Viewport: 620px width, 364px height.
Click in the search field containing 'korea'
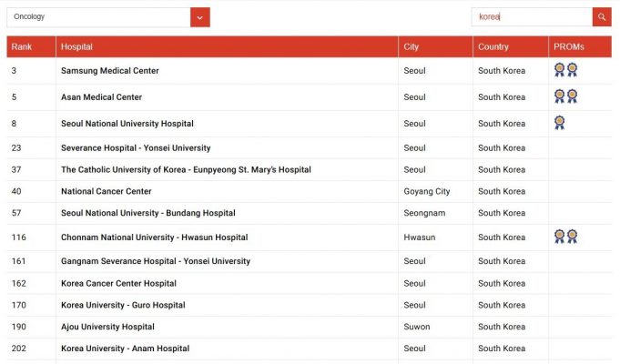click(531, 17)
